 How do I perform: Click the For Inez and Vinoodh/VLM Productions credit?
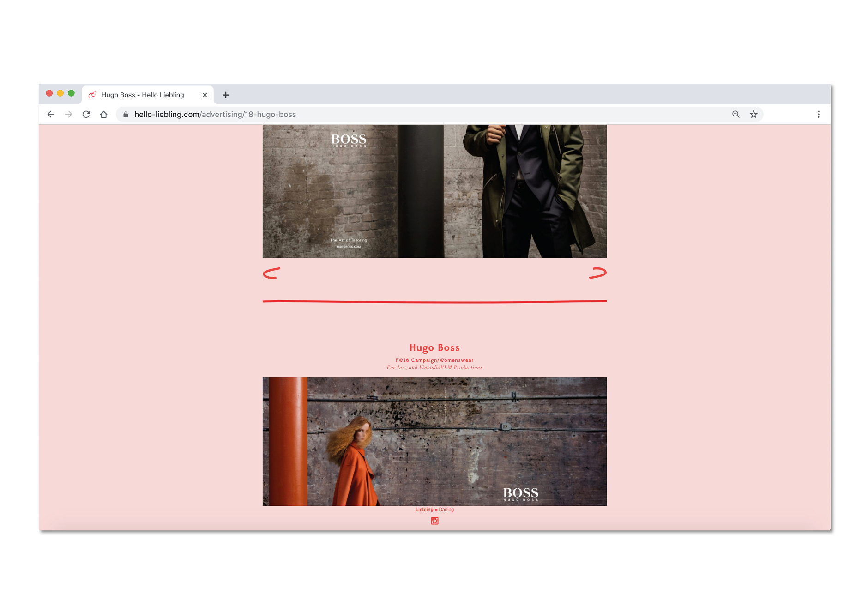coord(434,367)
